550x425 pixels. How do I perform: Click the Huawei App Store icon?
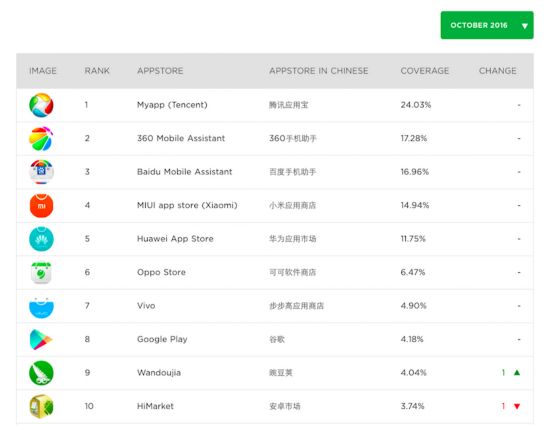click(41, 239)
